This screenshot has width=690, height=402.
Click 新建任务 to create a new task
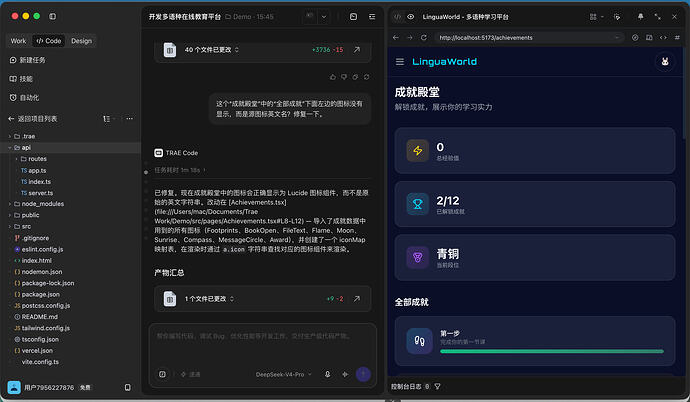(27, 60)
